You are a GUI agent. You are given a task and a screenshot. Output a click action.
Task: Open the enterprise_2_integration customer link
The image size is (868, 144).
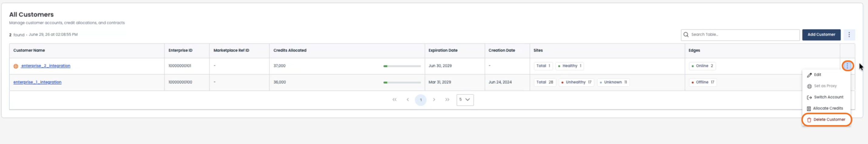coord(46,66)
